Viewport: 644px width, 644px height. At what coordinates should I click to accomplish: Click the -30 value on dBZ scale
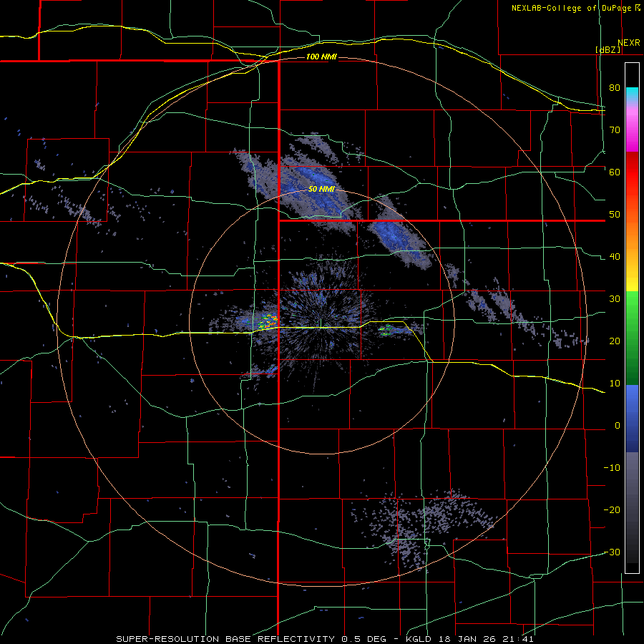pos(612,552)
